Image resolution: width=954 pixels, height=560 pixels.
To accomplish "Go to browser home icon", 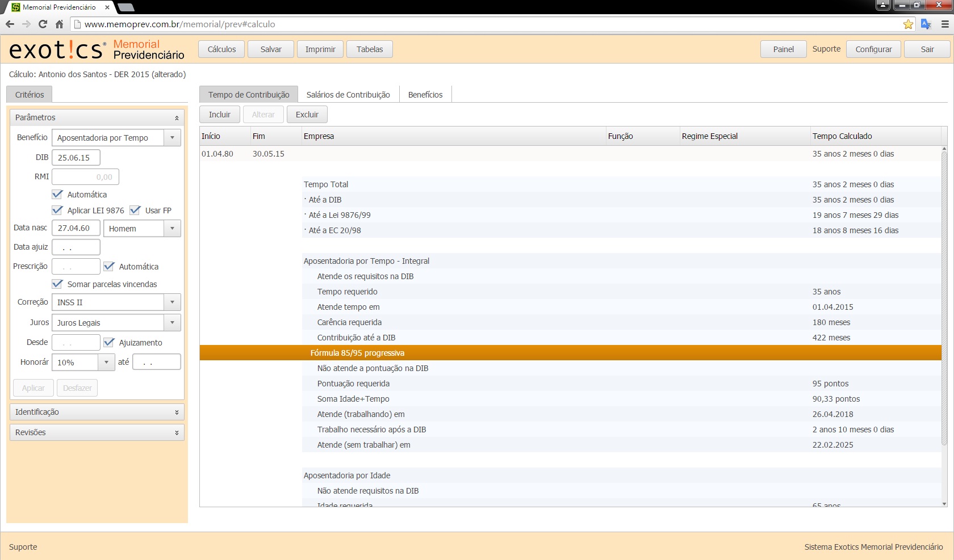I will pyautogui.click(x=59, y=24).
